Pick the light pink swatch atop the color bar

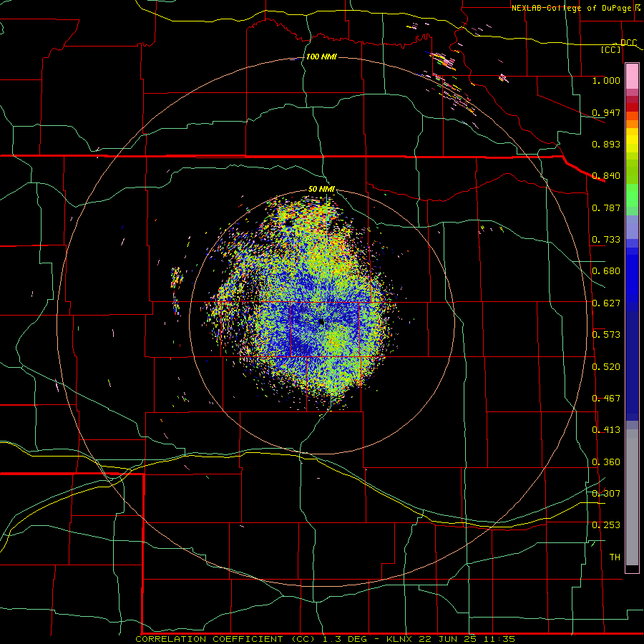tap(632, 76)
